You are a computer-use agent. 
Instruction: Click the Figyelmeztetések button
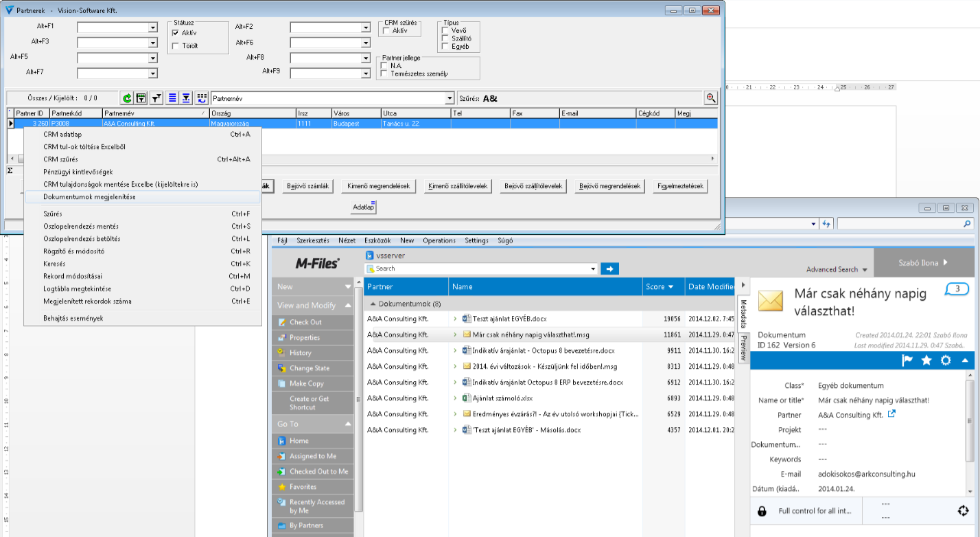[x=681, y=186]
